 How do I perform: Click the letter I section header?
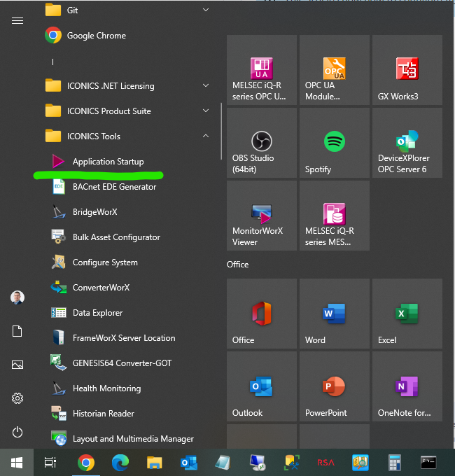(x=52, y=62)
